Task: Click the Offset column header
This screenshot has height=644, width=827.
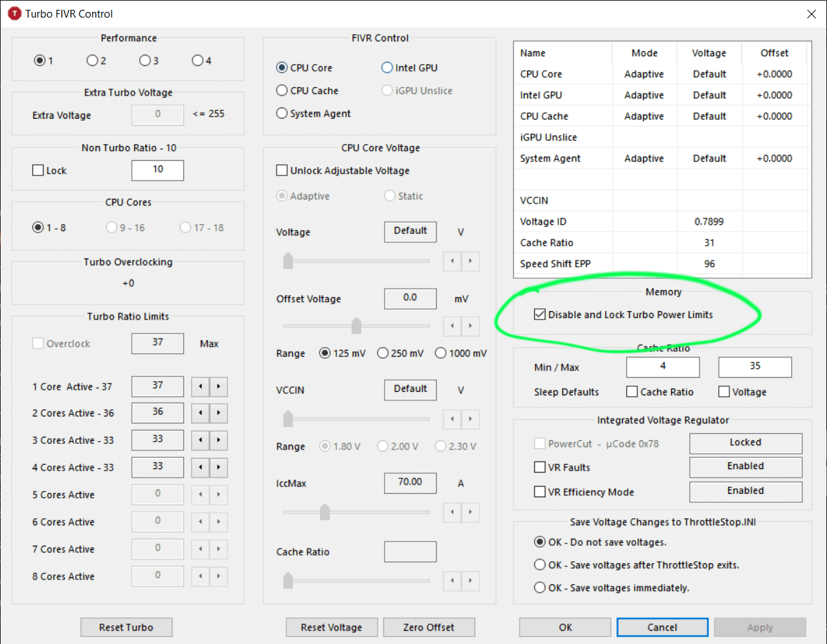Action: [x=774, y=53]
